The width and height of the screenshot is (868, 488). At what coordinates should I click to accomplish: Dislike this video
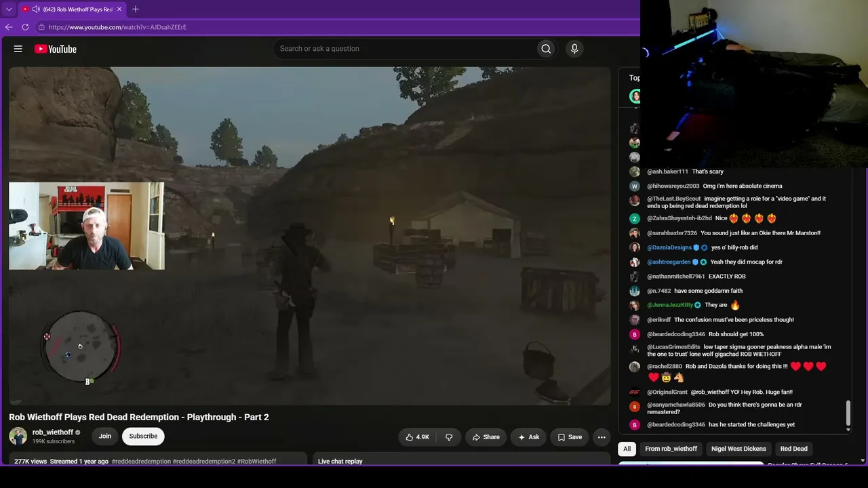tap(449, 437)
